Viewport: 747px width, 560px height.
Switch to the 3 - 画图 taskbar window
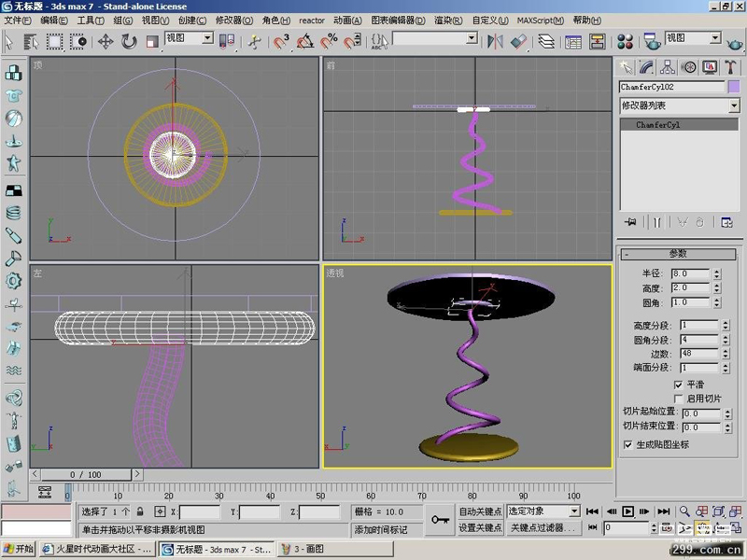tap(336, 549)
